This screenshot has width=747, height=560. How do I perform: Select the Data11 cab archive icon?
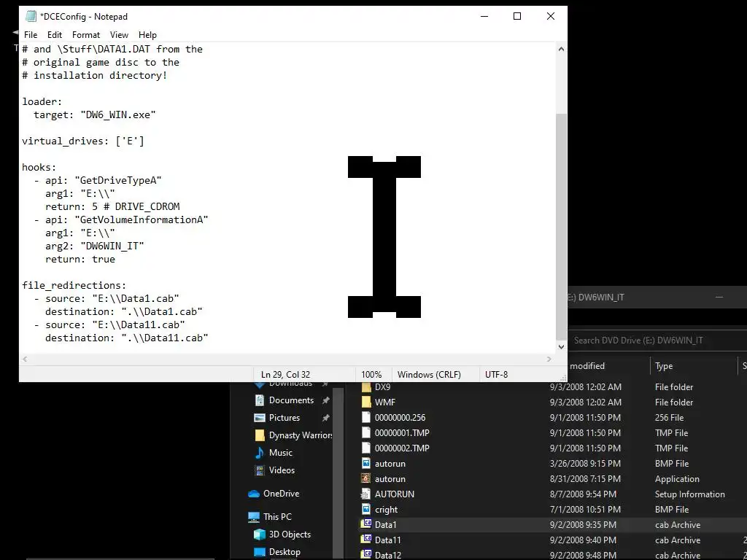[x=366, y=540]
